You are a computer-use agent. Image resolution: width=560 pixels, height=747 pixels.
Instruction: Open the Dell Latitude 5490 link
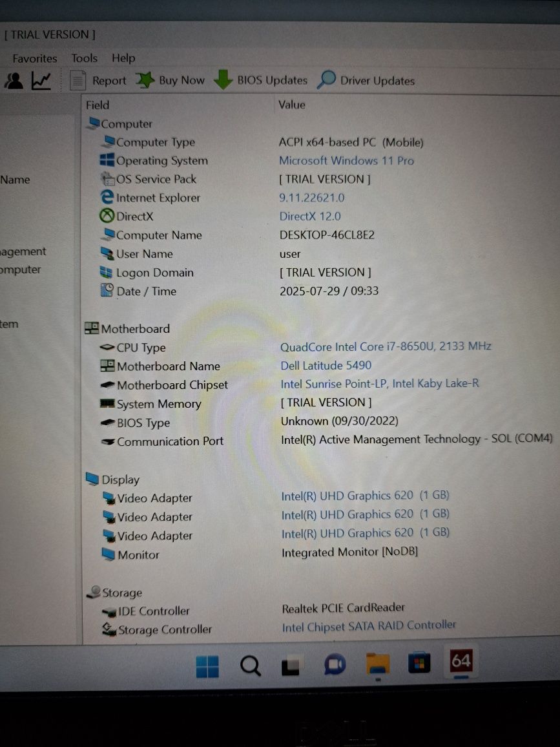[326, 365]
